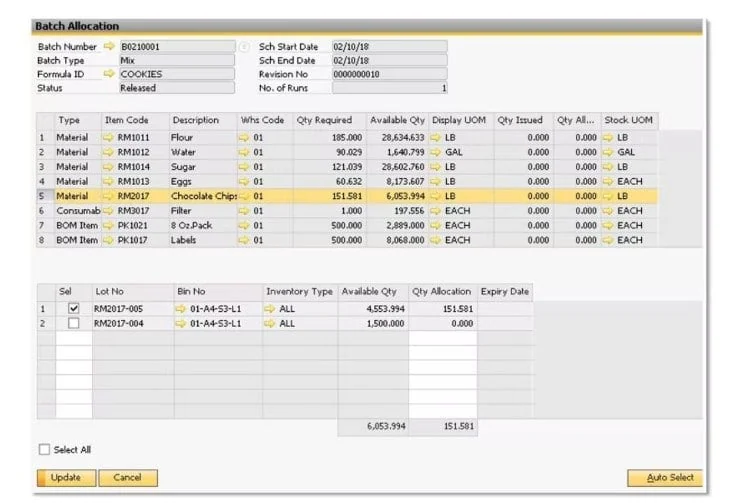Open warehouse link arrow in Sugar row

pos(244,167)
